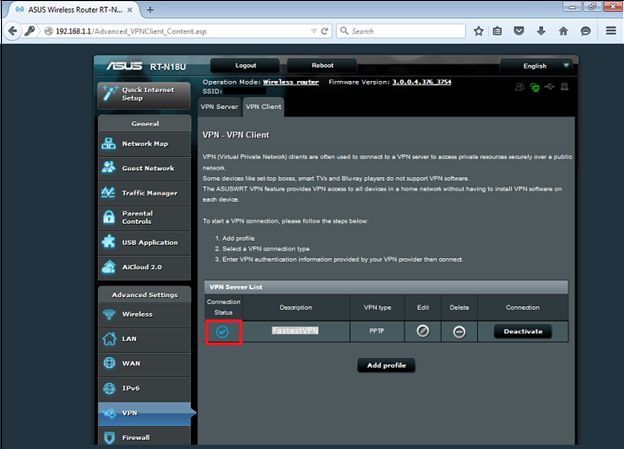The width and height of the screenshot is (624, 449).
Task: Click the USB status icon
Action: (x=549, y=86)
